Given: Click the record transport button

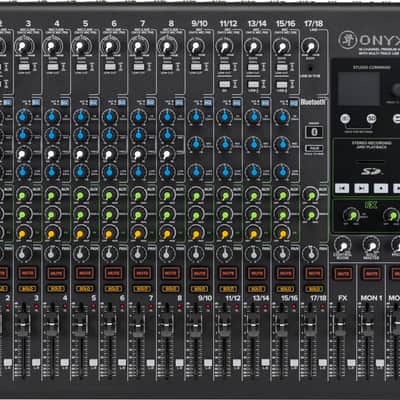Looking at the screenshot, I should [381, 188].
